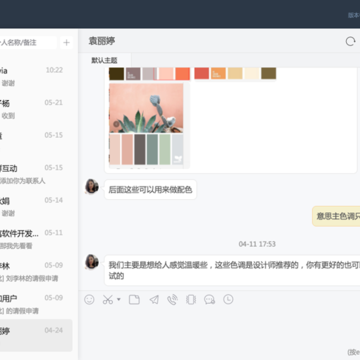Focus the contact name/remark search field
Screen dimensions: 360x360
28,43
